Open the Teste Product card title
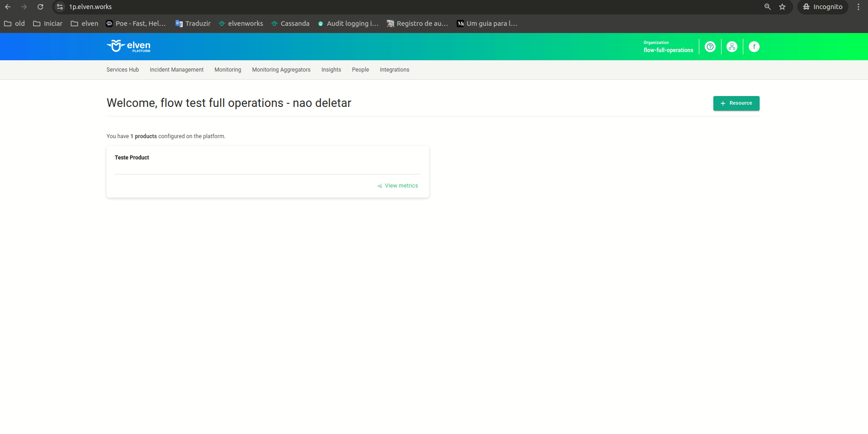The height and width of the screenshot is (434, 868). tap(132, 158)
